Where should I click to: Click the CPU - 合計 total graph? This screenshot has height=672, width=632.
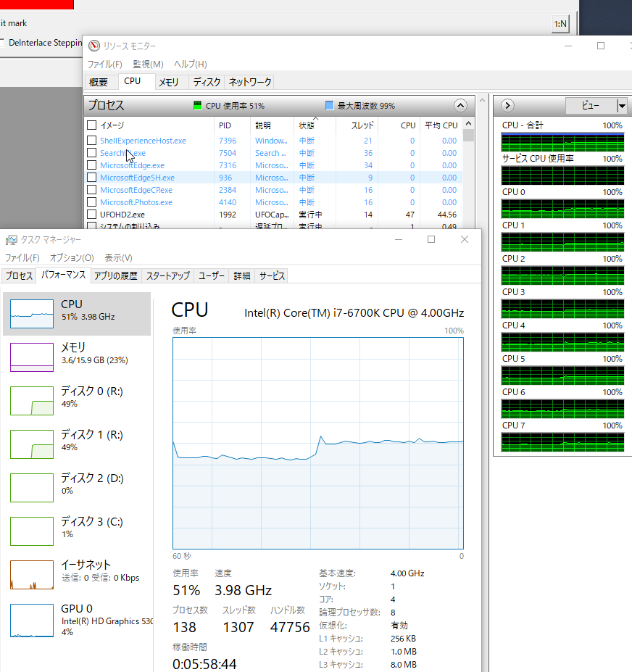click(x=562, y=142)
